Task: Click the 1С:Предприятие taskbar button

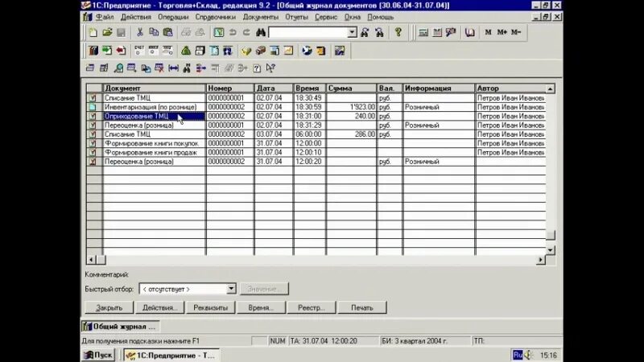Action: (171, 355)
